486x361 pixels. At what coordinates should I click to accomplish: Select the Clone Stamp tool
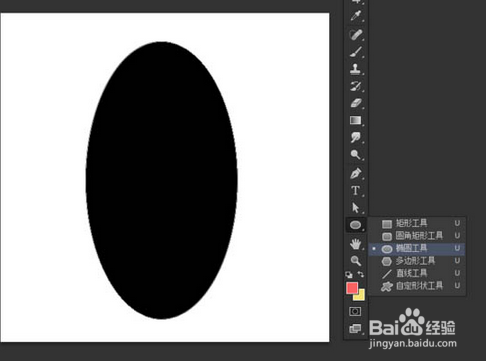[x=355, y=69]
